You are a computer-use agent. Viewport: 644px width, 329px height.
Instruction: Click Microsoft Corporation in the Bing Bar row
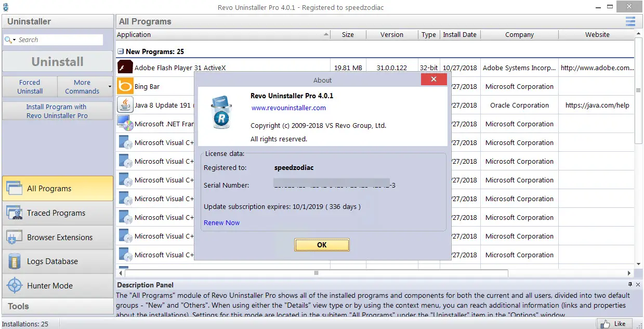point(519,86)
